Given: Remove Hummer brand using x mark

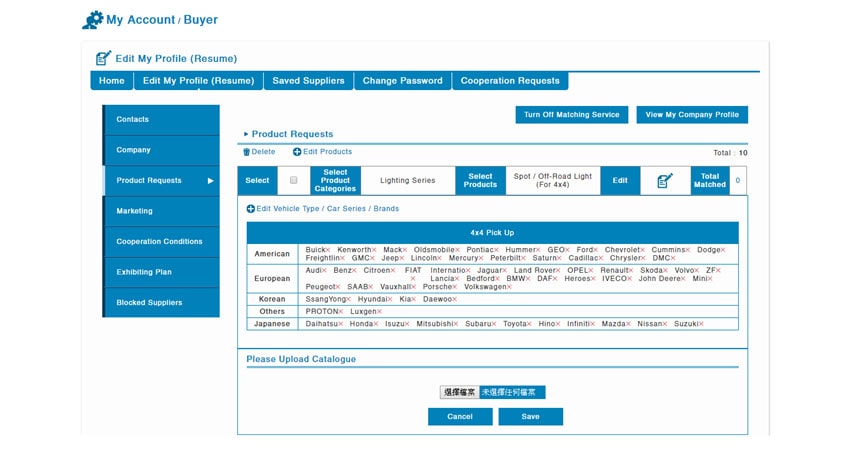Looking at the screenshot, I should (538, 250).
